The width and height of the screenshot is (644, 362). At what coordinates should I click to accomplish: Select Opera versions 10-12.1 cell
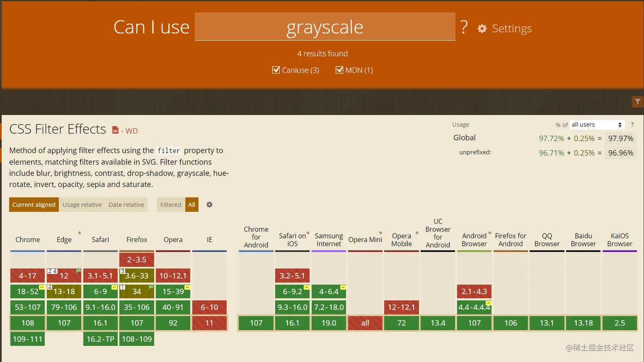(x=173, y=276)
